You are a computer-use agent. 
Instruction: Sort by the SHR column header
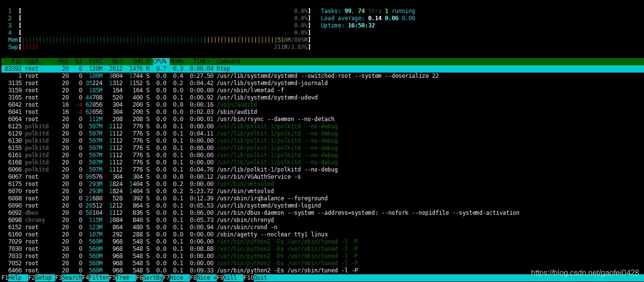coord(137,61)
